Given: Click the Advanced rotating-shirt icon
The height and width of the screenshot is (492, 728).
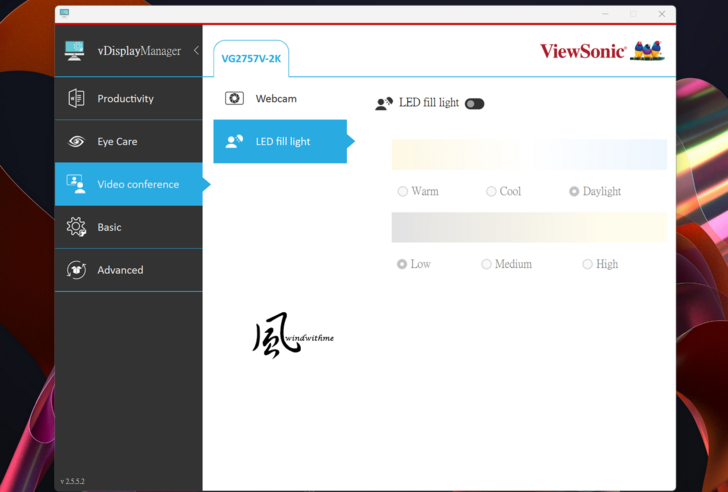Looking at the screenshot, I should click(x=76, y=270).
